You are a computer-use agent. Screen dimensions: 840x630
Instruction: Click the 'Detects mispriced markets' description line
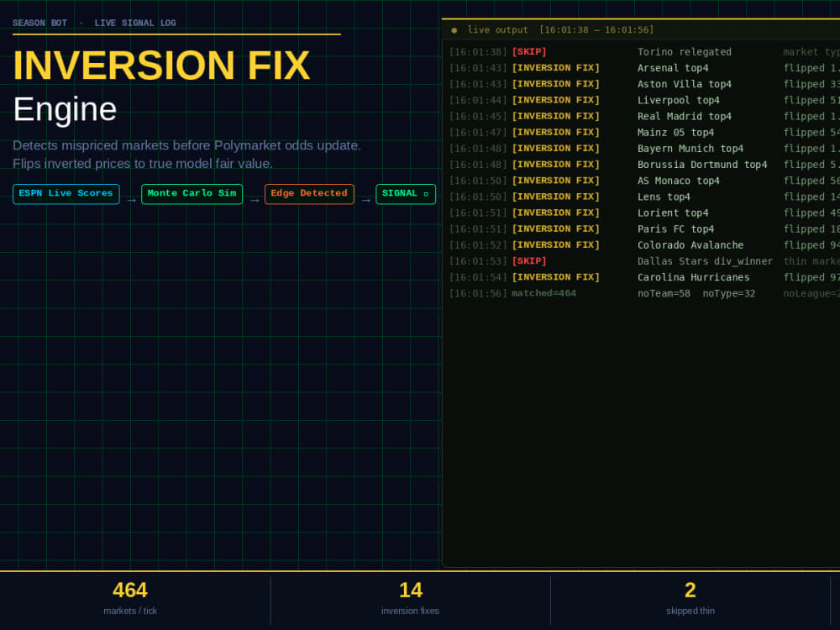187,145
